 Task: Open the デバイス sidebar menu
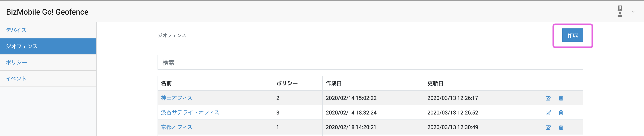(x=16, y=30)
